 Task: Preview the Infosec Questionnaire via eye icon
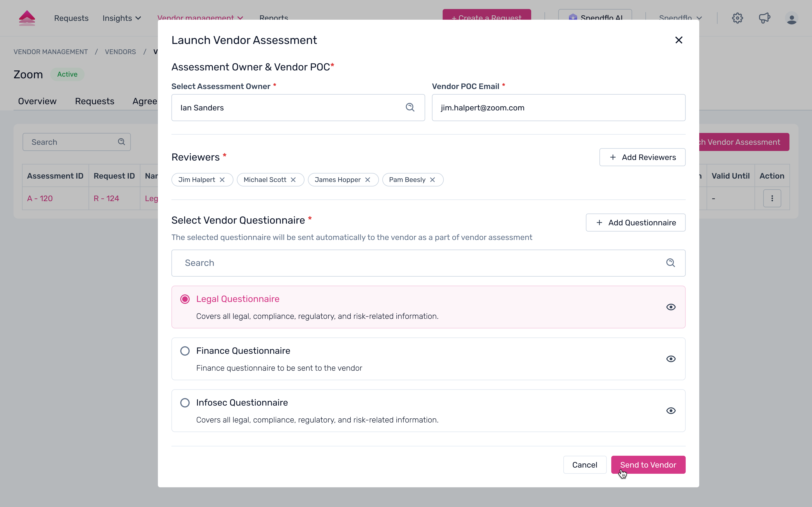(x=671, y=411)
